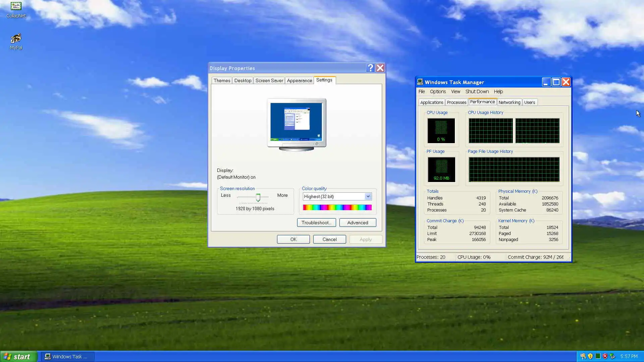Click the green CPU usage tray icon
The width and height of the screenshot is (644, 362).
click(598, 356)
